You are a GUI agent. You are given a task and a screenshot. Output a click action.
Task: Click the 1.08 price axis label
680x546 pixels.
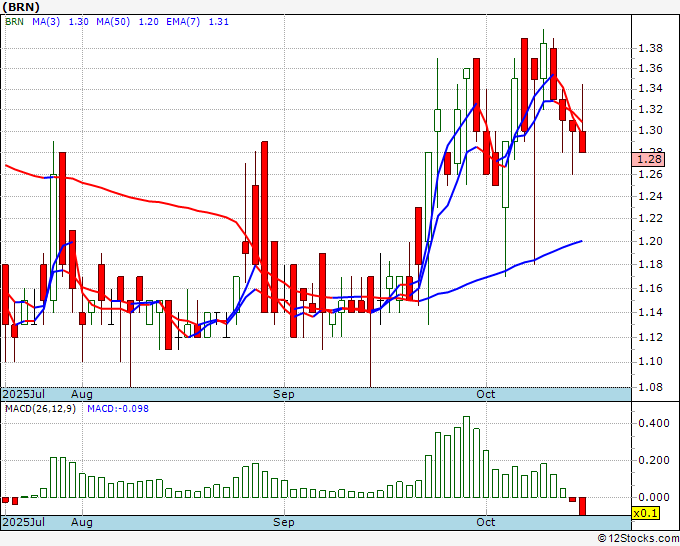(x=651, y=387)
